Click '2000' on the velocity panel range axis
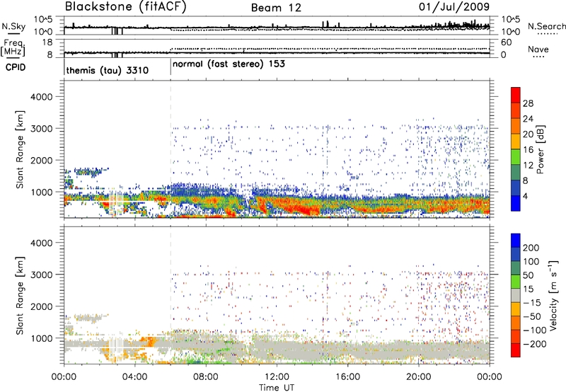566x392 pixels. click(x=42, y=306)
